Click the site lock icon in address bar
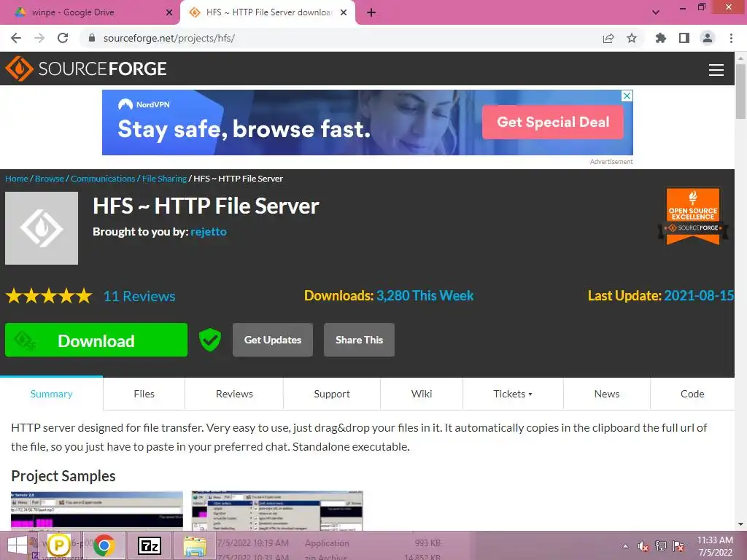The width and height of the screenshot is (747, 560). (x=92, y=38)
